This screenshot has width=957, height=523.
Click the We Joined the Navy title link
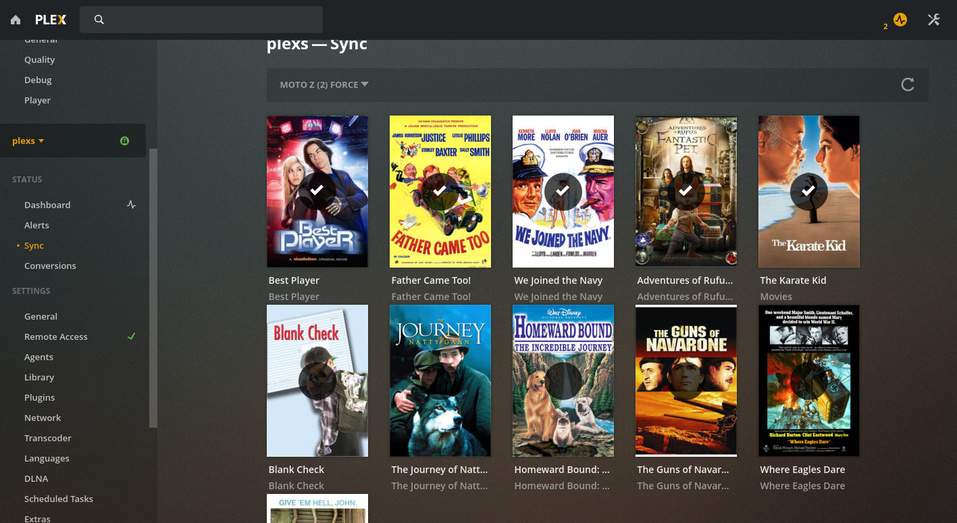(558, 281)
